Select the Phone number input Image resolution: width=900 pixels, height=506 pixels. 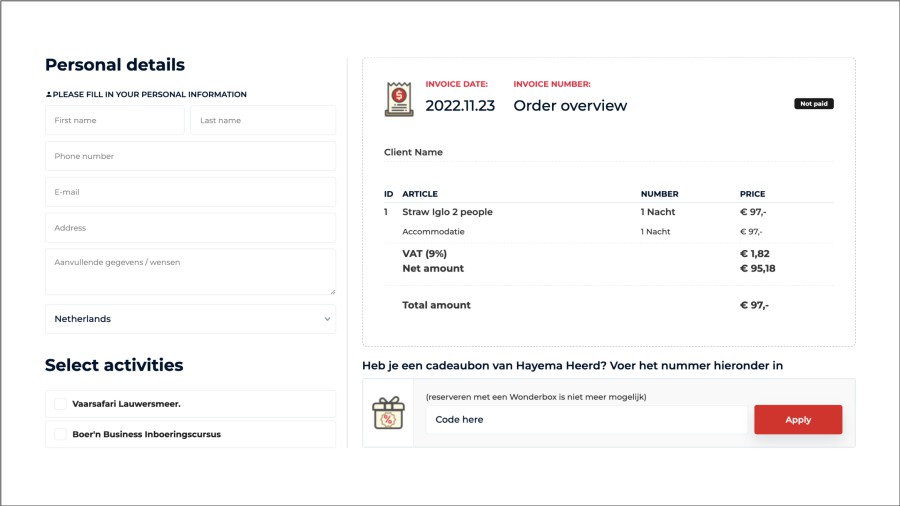(190, 156)
